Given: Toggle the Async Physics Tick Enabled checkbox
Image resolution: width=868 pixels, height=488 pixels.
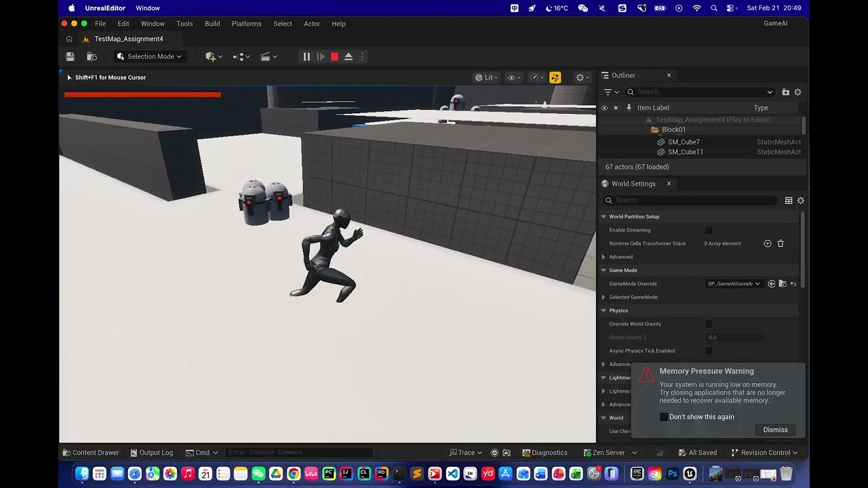Looking at the screenshot, I should pos(709,350).
